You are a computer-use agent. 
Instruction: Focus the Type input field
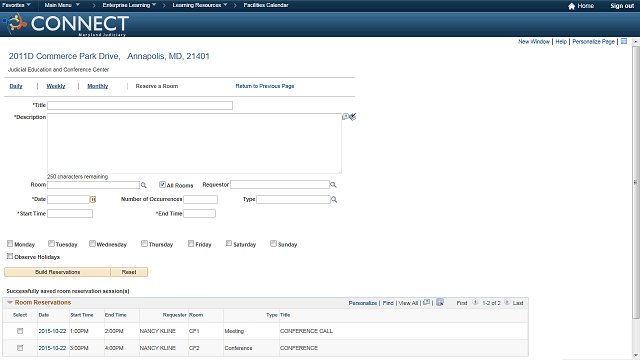tap(293, 199)
